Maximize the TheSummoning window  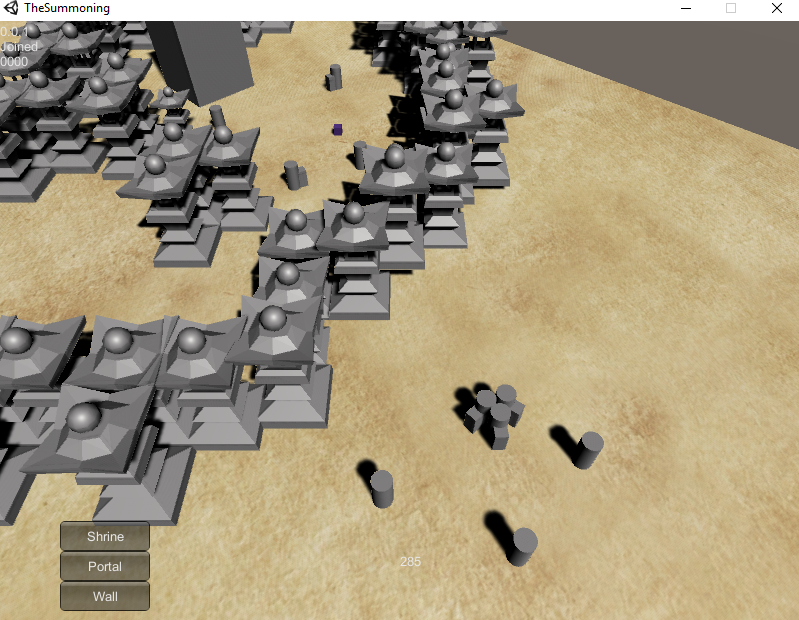[x=731, y=8]
